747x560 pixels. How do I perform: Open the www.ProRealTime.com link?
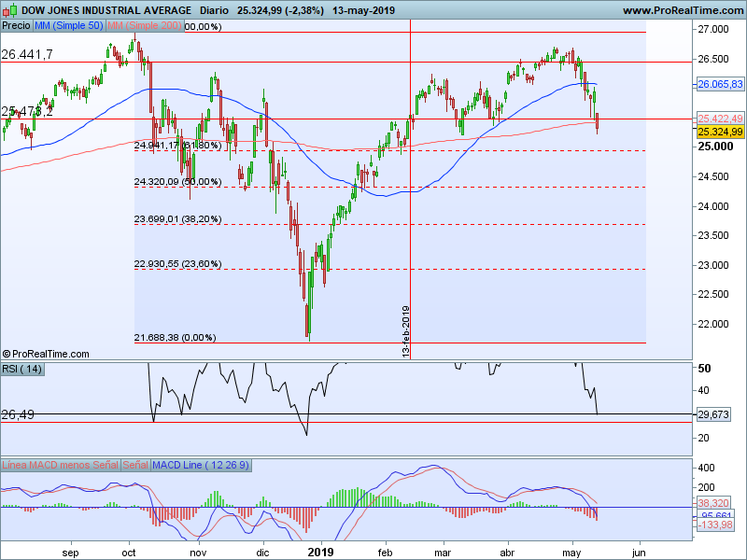pos(684,10)
